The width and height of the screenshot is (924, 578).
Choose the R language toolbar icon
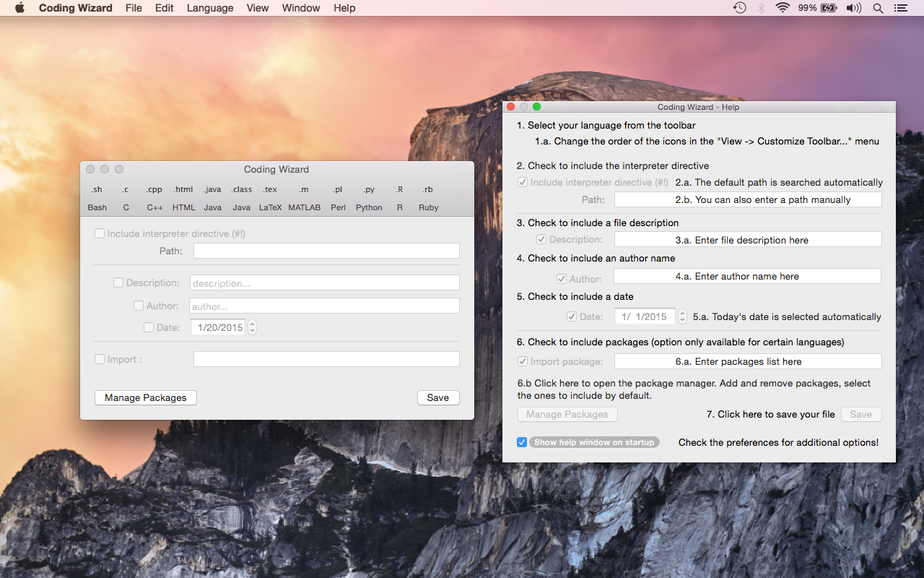(x=399, y=198)
